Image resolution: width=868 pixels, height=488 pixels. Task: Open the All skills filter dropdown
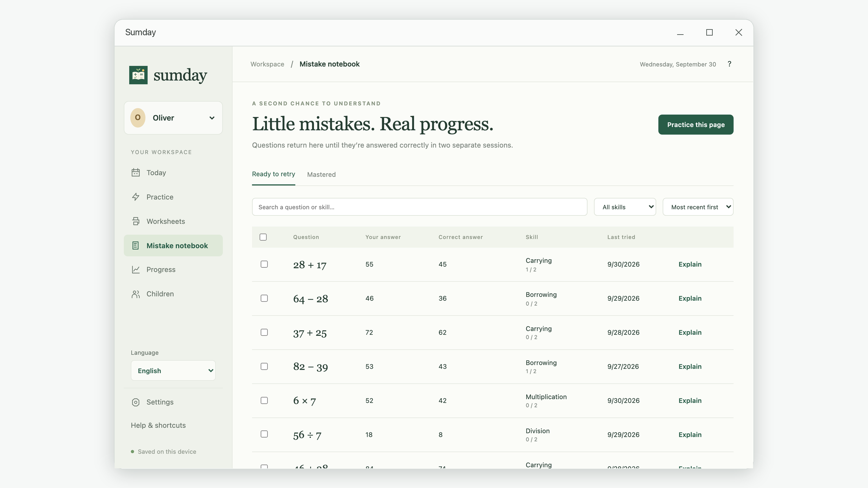[625, 207]
